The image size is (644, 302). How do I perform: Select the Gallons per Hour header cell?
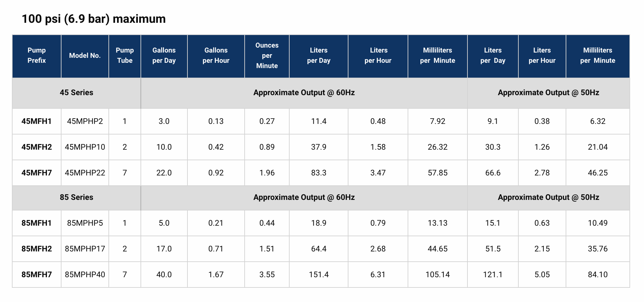[x=216, y=56]
